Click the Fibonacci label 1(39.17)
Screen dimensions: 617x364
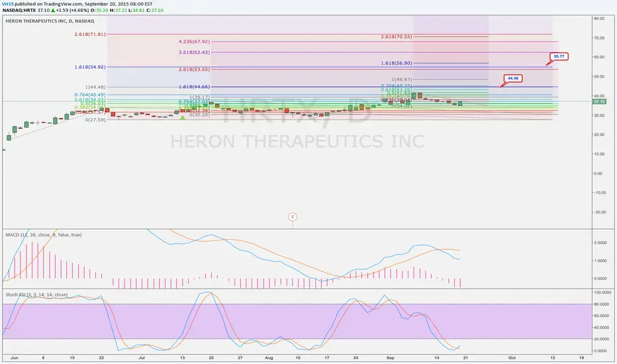pos(199,97)
